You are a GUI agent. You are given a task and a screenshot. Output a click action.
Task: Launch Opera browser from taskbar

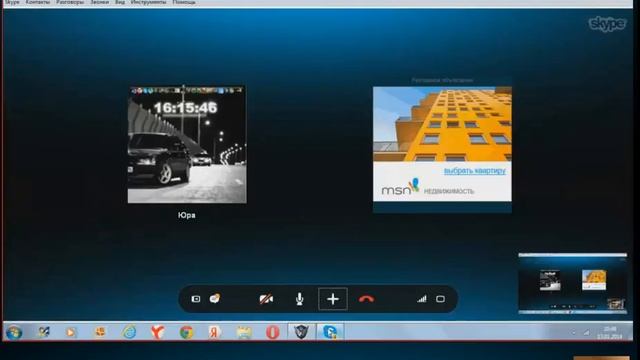pyautogui.click(x=272, y=332)
